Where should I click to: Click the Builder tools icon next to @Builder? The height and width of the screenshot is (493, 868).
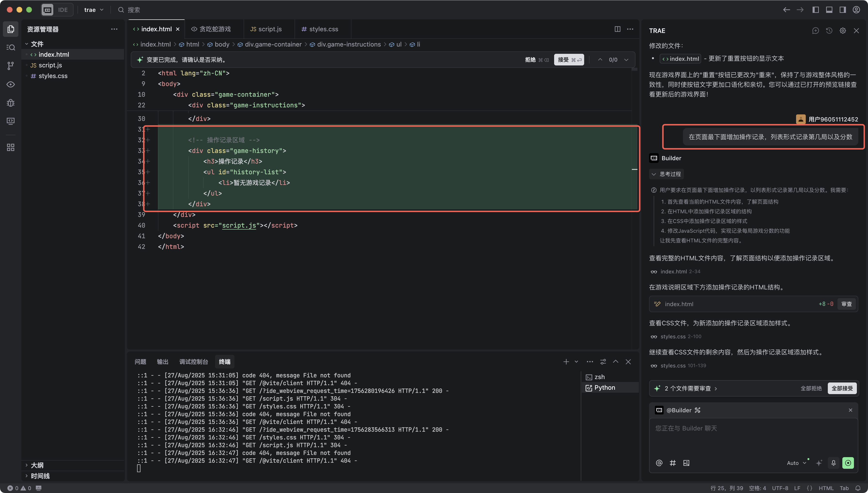pos(697,410)
